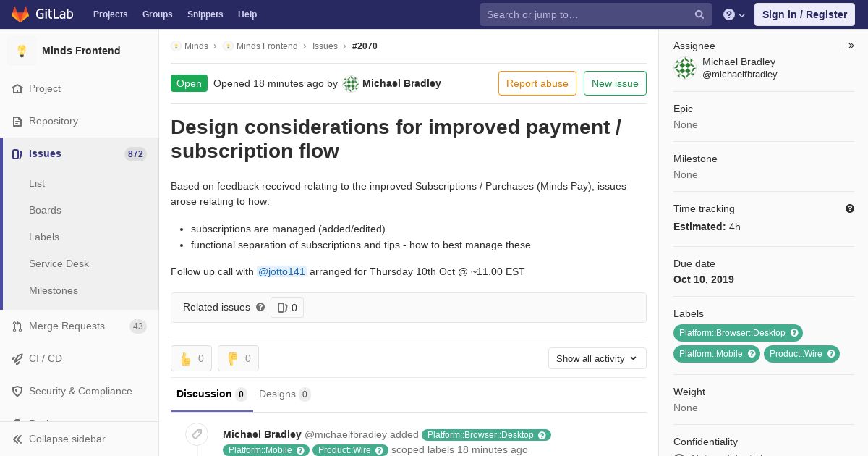Open Labels in sidebar
Viewport: 868px width, 456px height.
tap(44, 237)
